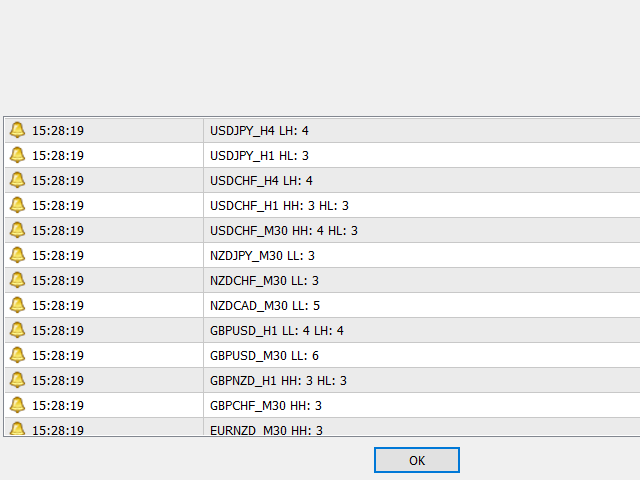Viewport: 640px width, 480px height.
Task: Select the EURNZD_M30 HH: 3 alert row
Action: [x=266, y=430]
